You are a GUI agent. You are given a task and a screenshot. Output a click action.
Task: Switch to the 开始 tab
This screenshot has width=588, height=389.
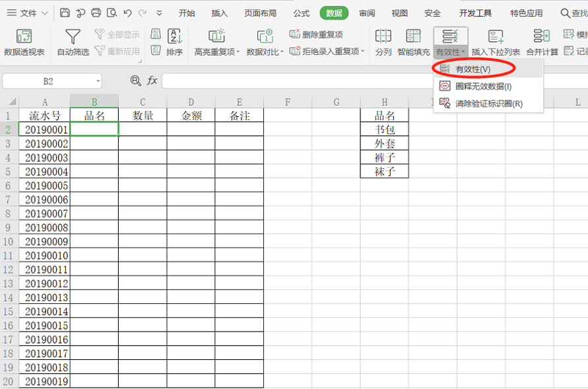187,13
